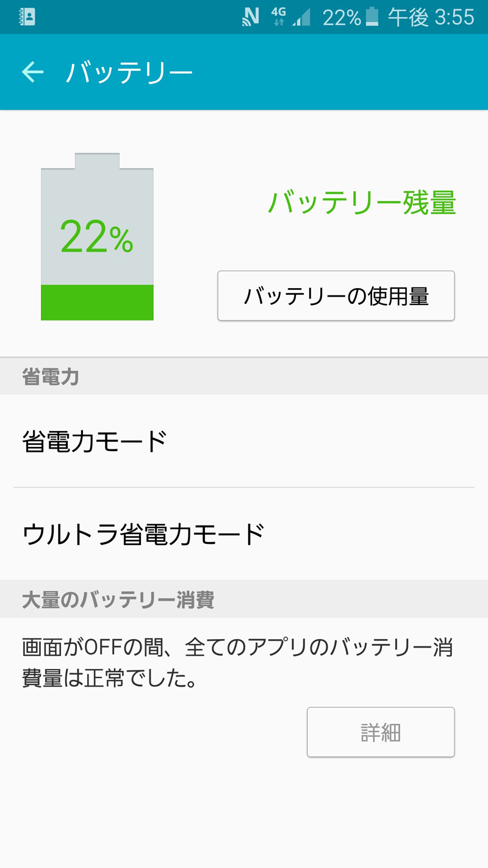Image resolution: width=488 pixels, height=868 pixels.
Task: Tap the バッテリー page title
Action: pos(129,73)
